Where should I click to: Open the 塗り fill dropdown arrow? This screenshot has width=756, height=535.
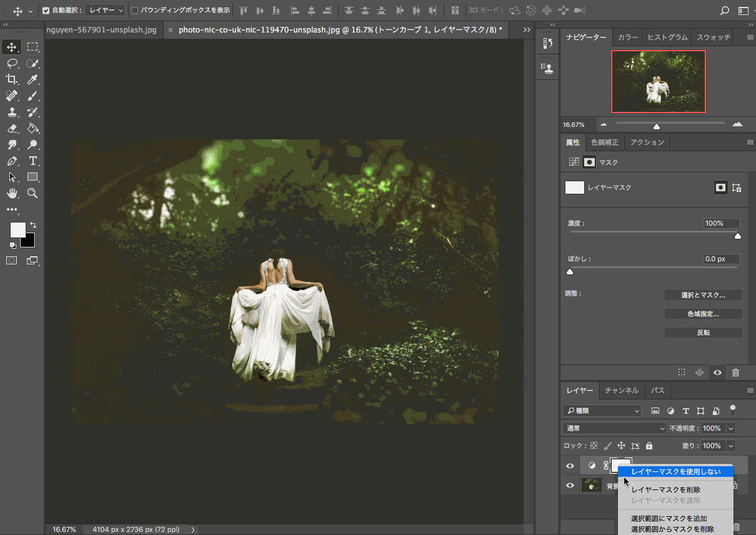[x=731, y=446]
